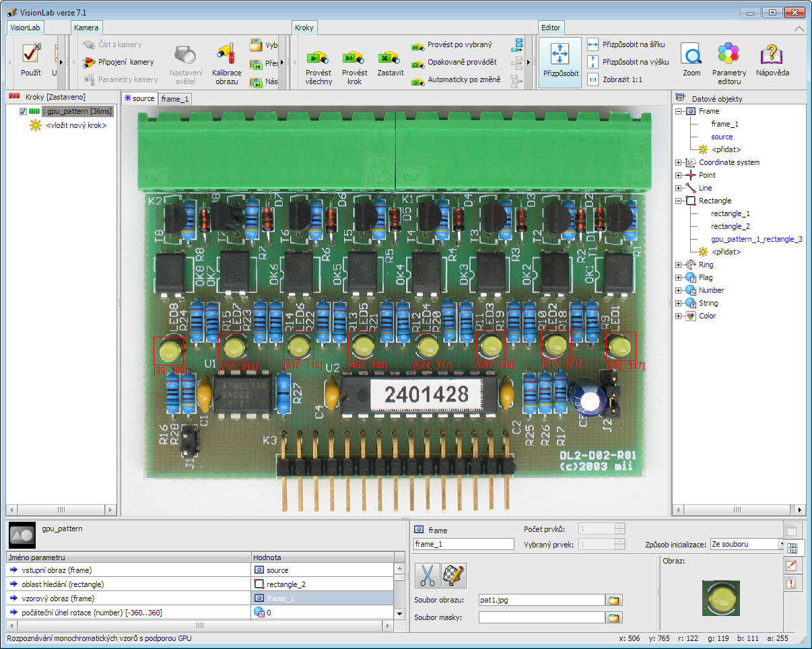812x649 pixels.
Task: Collapse the Rectangle tree node
Action: tap(679, 201)
